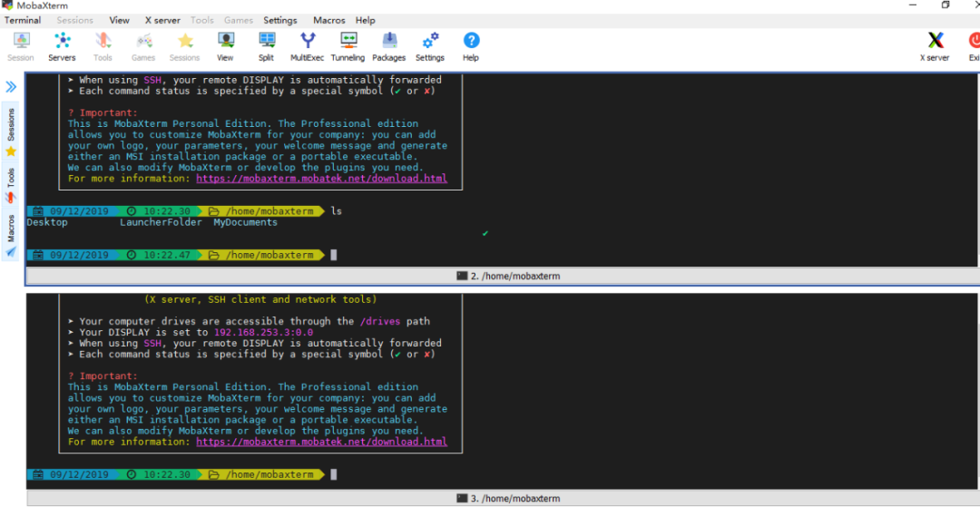Viewport: 980px width, 507px height.
Task: Open the Macros menu in menu bar
Action: (x=329, y=20)
